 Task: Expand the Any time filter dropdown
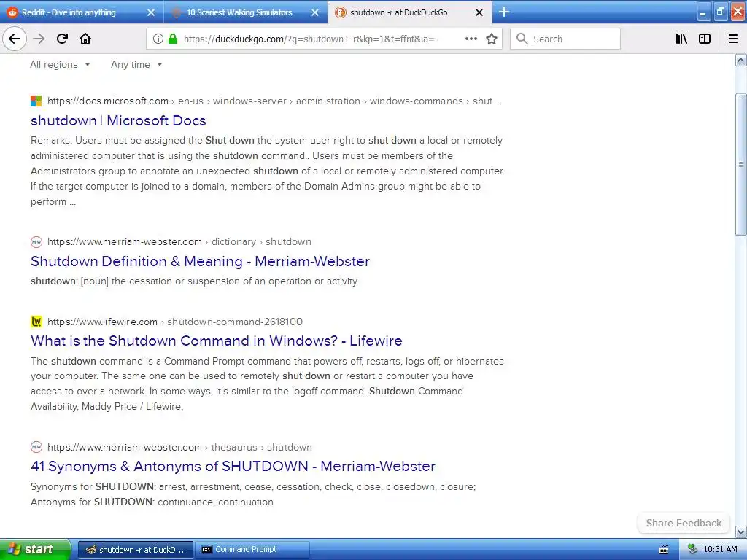click(x=136, y=65)
